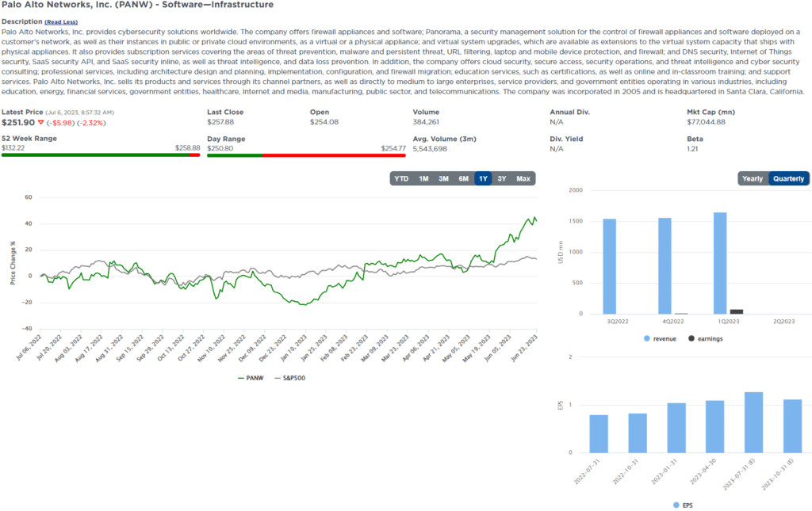The height and width of the screenshot is (511, 812).
Task: Click the Price Change % axis label
Action: tap(13, 263)
